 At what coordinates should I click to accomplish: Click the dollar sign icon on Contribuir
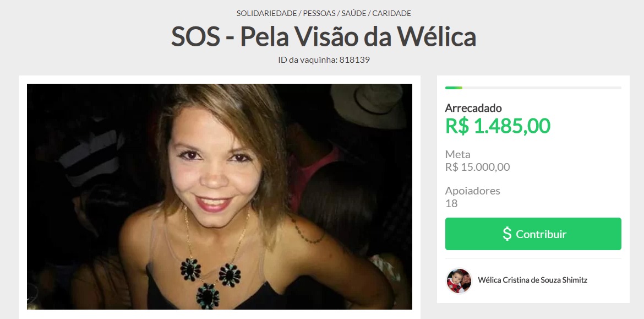click(x=507, y=234)
